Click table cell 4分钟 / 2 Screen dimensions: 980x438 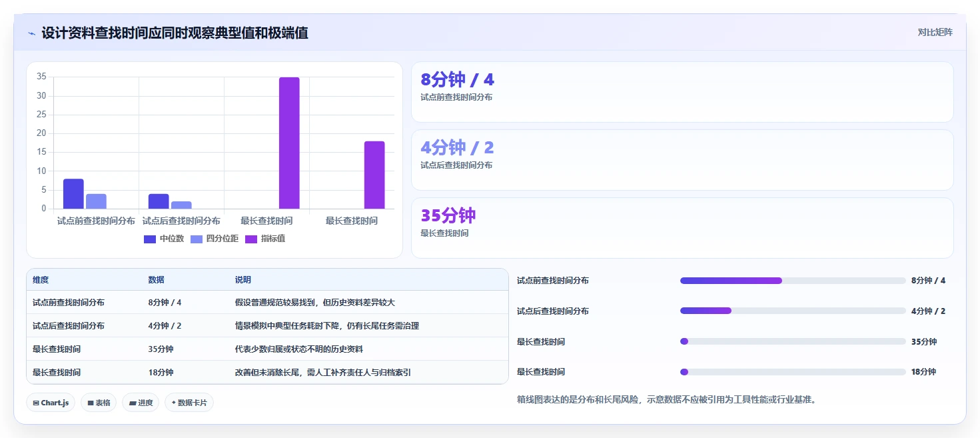[165, 326]
